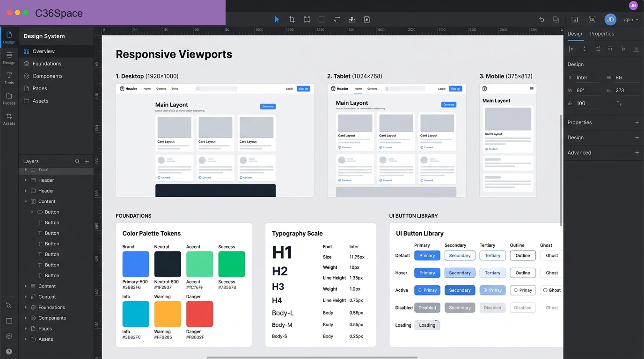644x359 pixels.
Task: Open the Assets icon in left rail
Action: click(x=9, y=119)
